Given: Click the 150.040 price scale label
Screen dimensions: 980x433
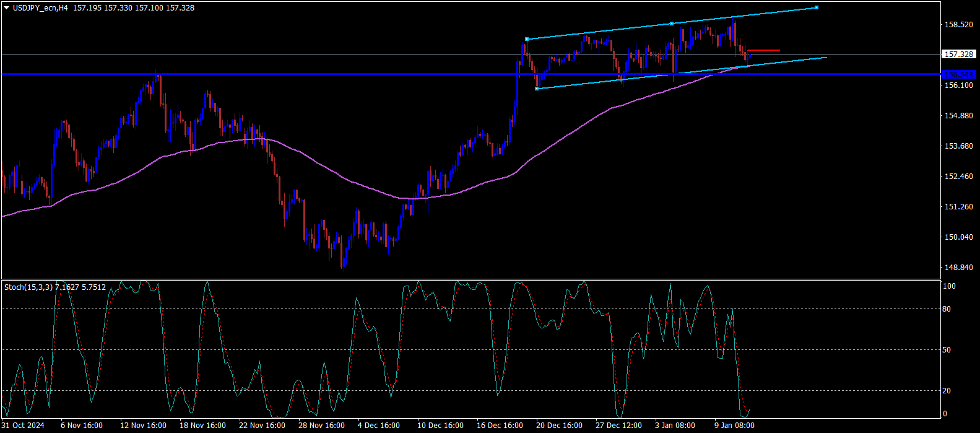Looking at the screenshot, I should tap(958, 237).
